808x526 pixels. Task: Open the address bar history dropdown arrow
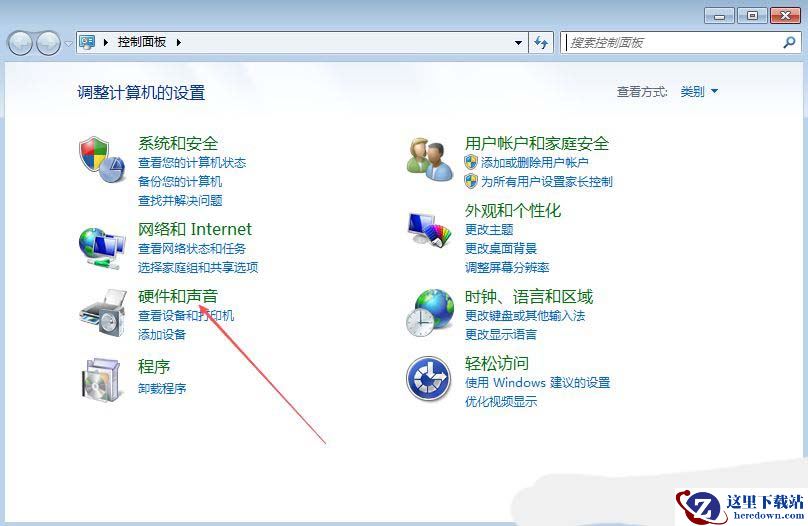518,43
